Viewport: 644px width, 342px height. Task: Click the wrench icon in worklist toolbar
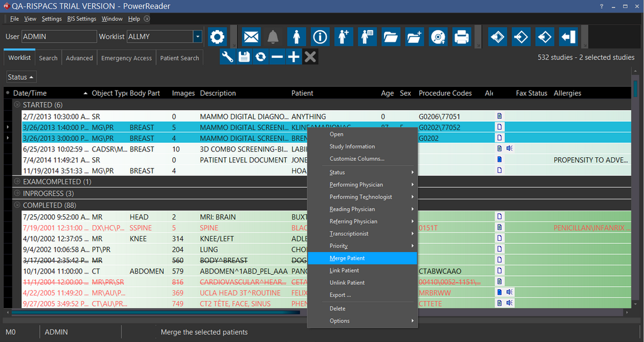click(227, 57)
